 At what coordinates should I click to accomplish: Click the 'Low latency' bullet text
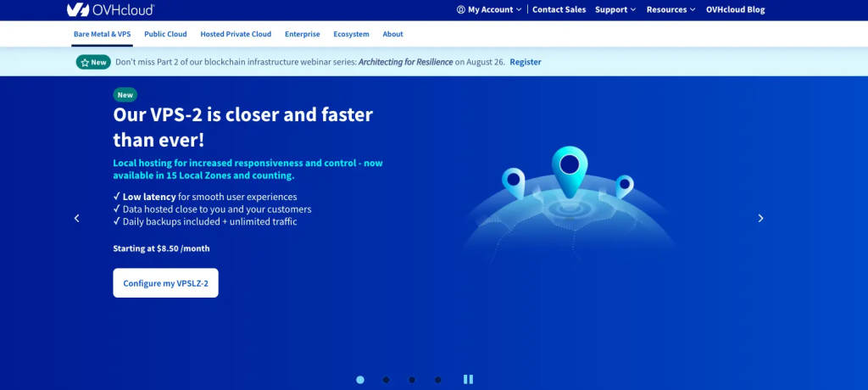pos(149,197)
